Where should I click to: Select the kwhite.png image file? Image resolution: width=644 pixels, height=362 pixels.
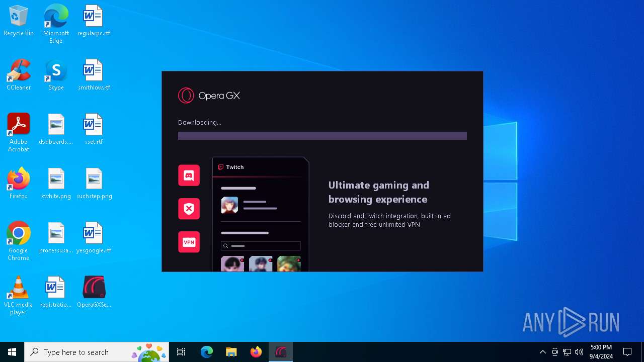click(x=56, y=184)
